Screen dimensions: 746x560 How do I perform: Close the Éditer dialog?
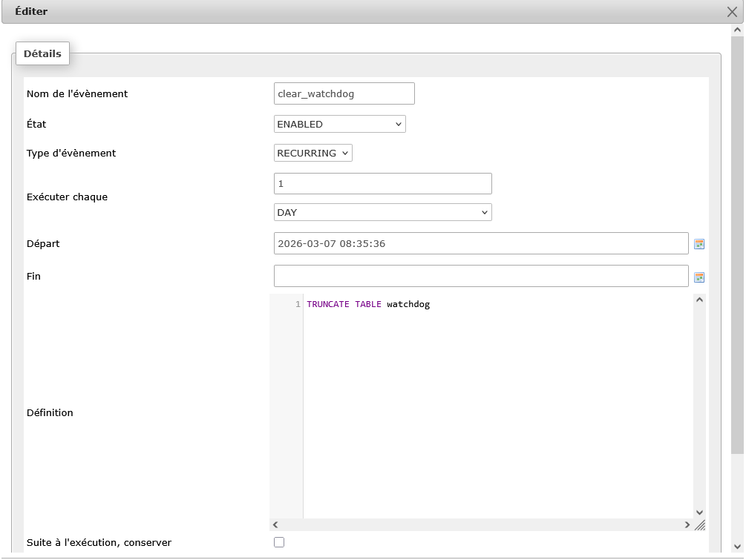click(730, 11)
